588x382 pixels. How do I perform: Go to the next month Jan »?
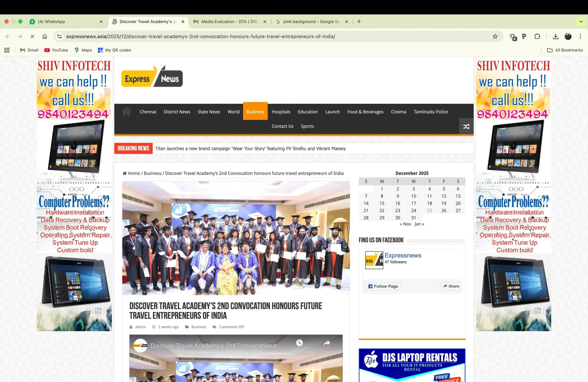[419, 224]
